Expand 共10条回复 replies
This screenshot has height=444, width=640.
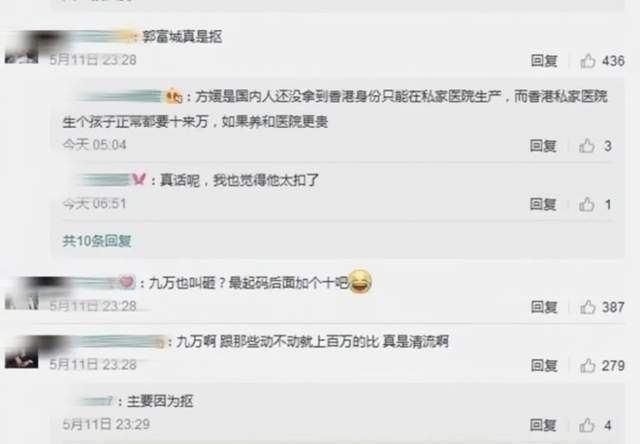click(97, 241)
